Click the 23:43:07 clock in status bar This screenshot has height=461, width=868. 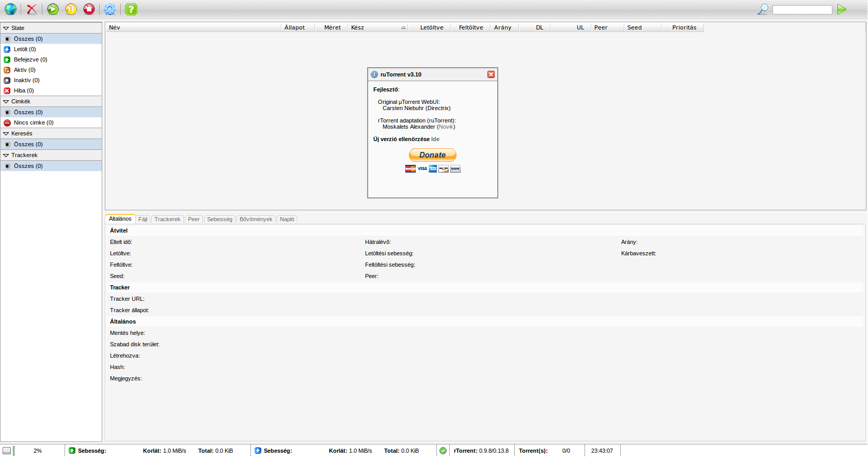(x=602, y=451)
